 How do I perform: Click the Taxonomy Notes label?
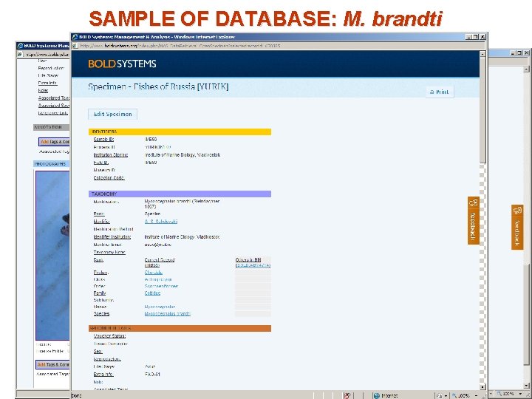pyautogui.click(x=109, y=253)
